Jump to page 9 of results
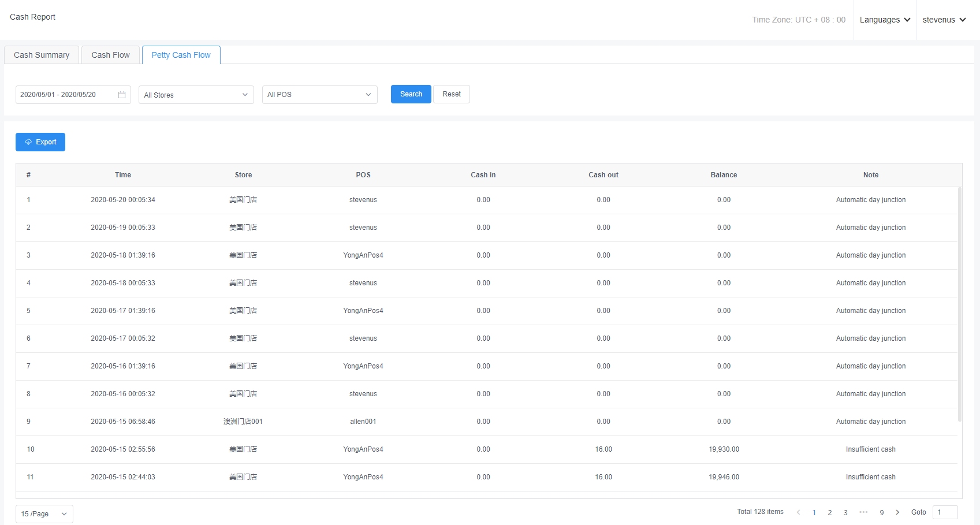Screen dimensions: 980x525 coord(882,512)
